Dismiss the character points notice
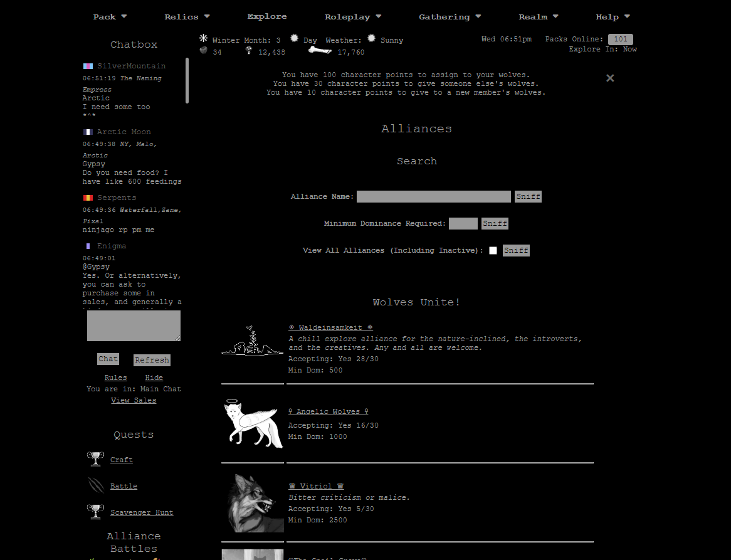The width and height of the screenshot is (731, 560). (610, 78)
